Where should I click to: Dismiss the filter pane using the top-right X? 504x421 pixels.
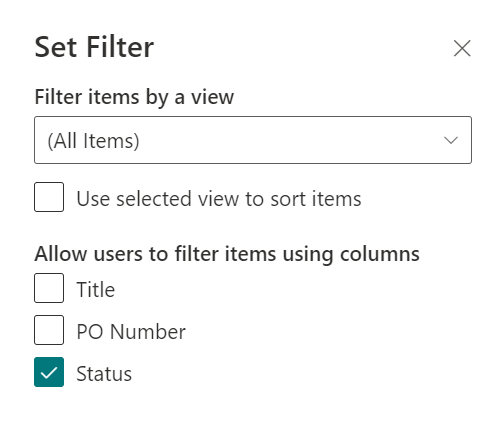click(x=462, y=48)
